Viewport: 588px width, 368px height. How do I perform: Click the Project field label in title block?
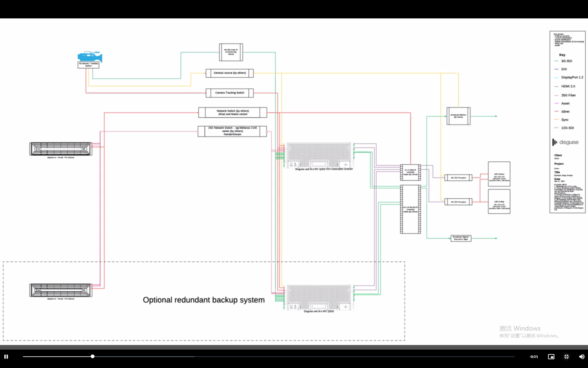pyautogui.click(x=559, y=164)
